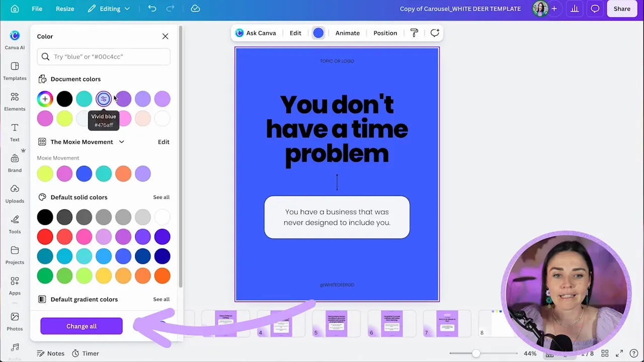Open the Position option

(x=385, y=33)
